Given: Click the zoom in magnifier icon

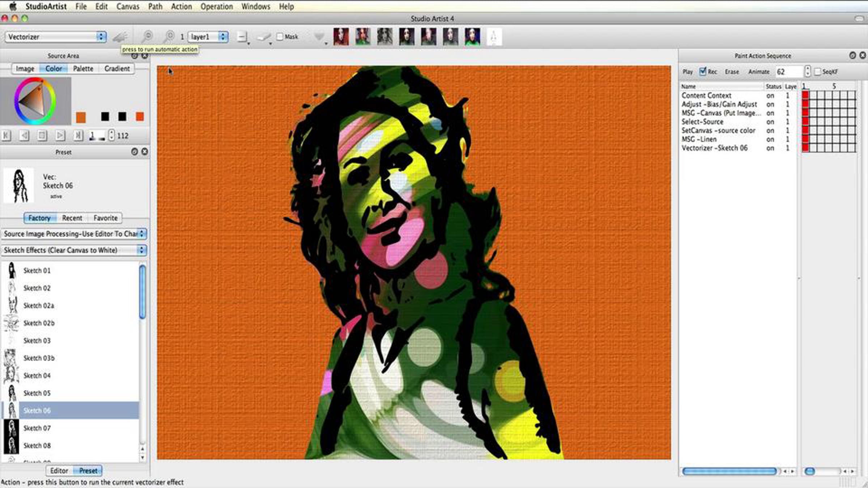Looking at the screenshot, I should 169,37.
